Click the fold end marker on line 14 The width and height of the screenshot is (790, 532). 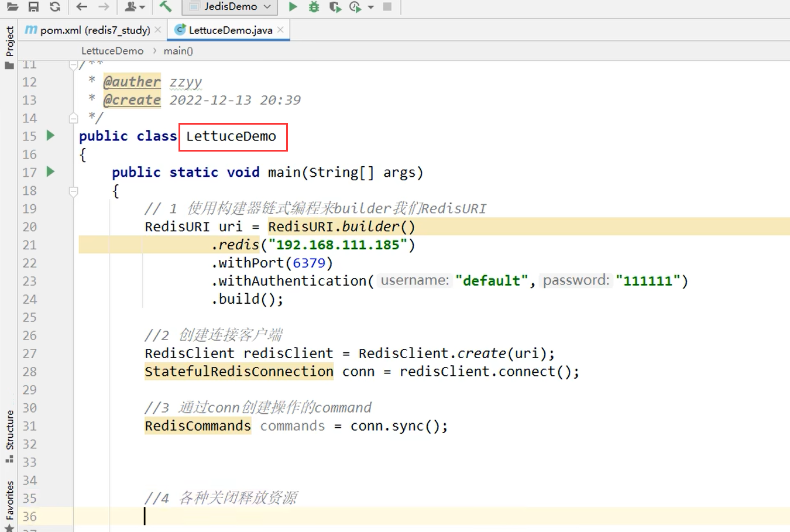pos(73,118)
